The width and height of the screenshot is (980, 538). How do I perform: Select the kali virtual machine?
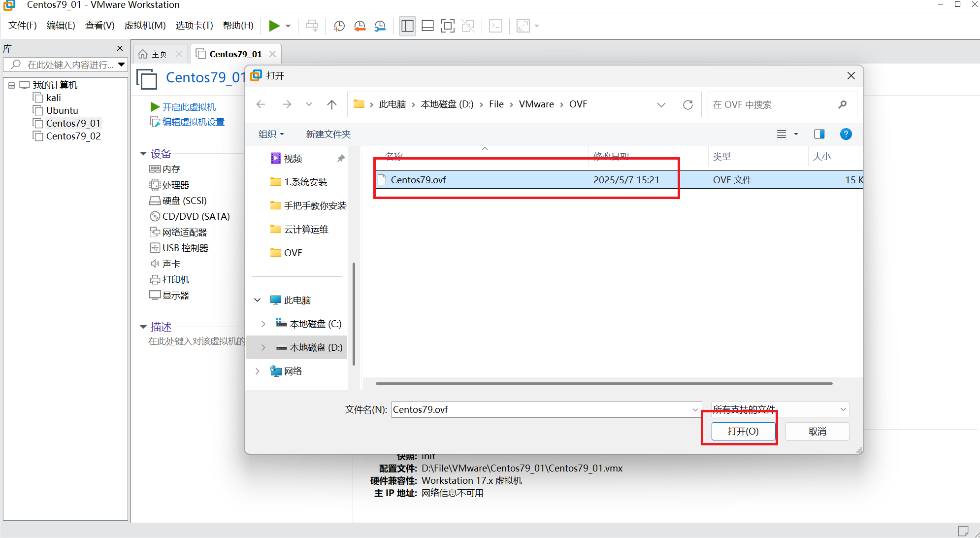tap(53, 98)
